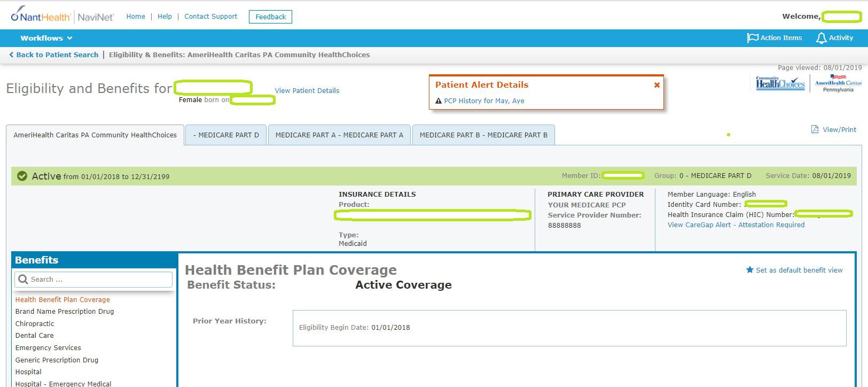The height and width of the screenshot is (387, 868).
Task: Open Action Items flag icon
Action: click(753, 38)
